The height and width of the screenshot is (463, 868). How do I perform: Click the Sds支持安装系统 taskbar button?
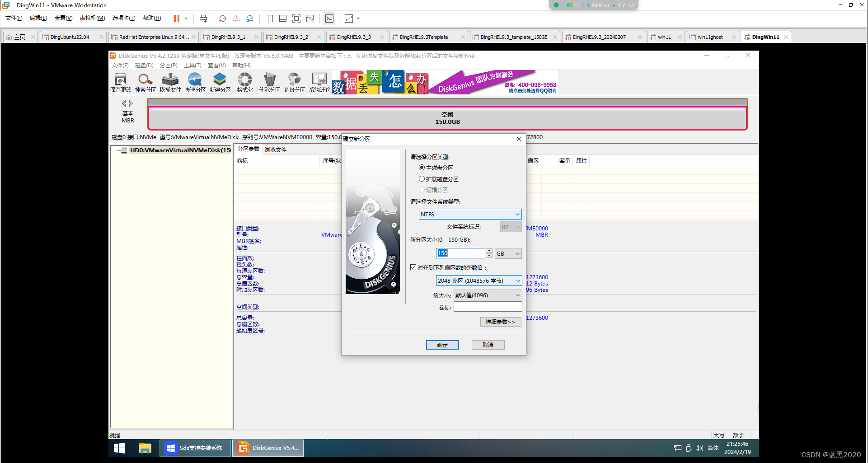(196, 448)
